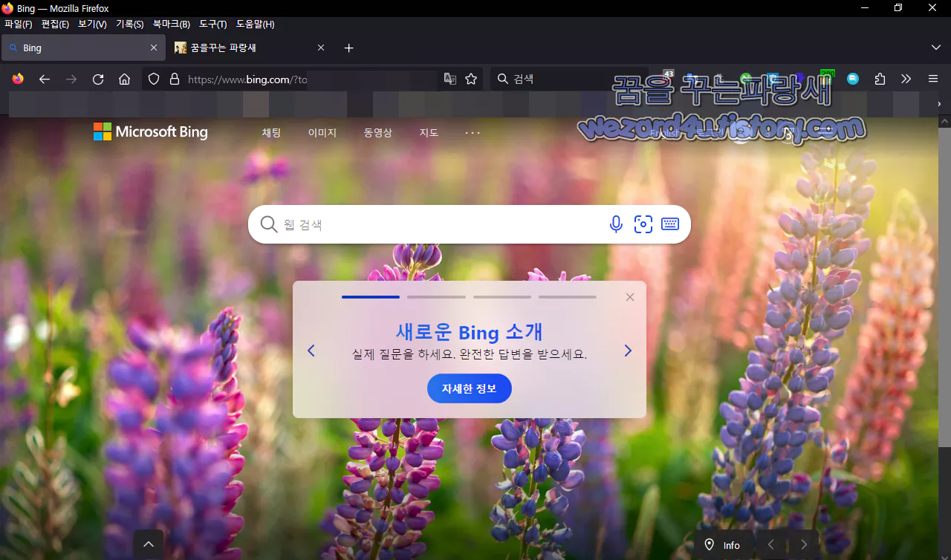Go back with the browser back arrow
951x560 pixels.
(x=45, y=79)
